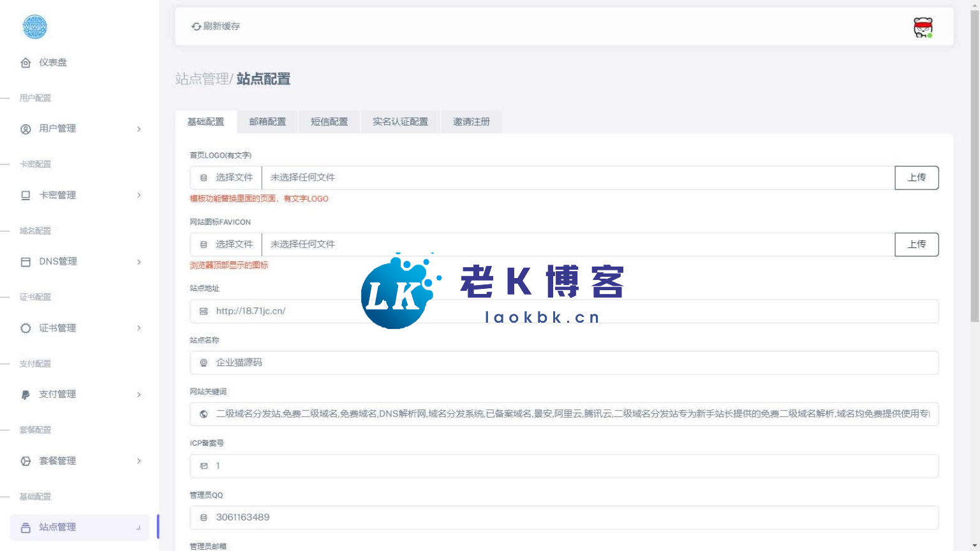Screen dimensions: 980x551
Task: Switch to the 实名认证配置 tab
Action: pos(400,122)
